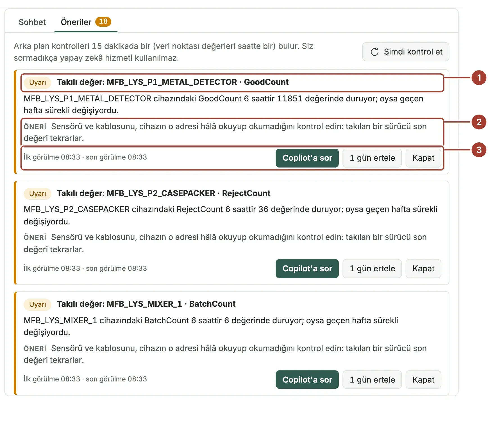Viewport: 495px width, 448px height.
Task: Open the Sohbet tab
Action: pyautogui.click(x=32, y=22)
